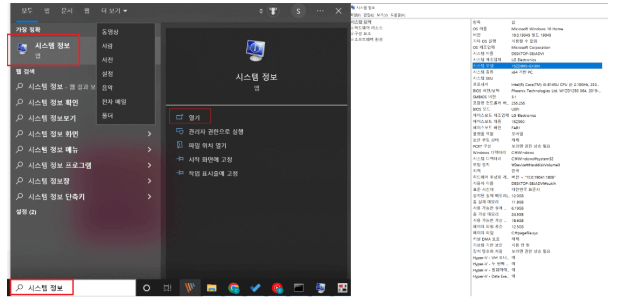Open the 도움말(H) menu in 시스템 정보 window
Viewport: 644px width, 305px height.
pos(398,15)
